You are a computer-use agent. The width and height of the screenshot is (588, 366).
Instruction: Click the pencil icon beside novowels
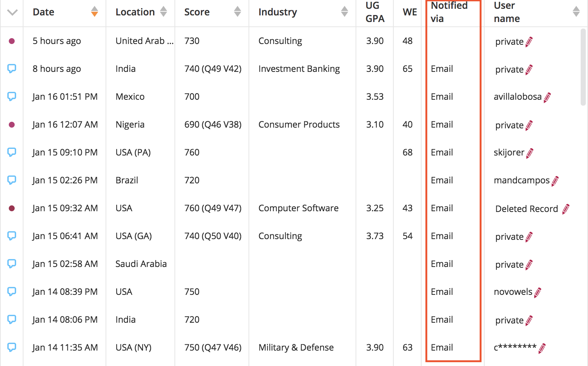tap(538, 292)
